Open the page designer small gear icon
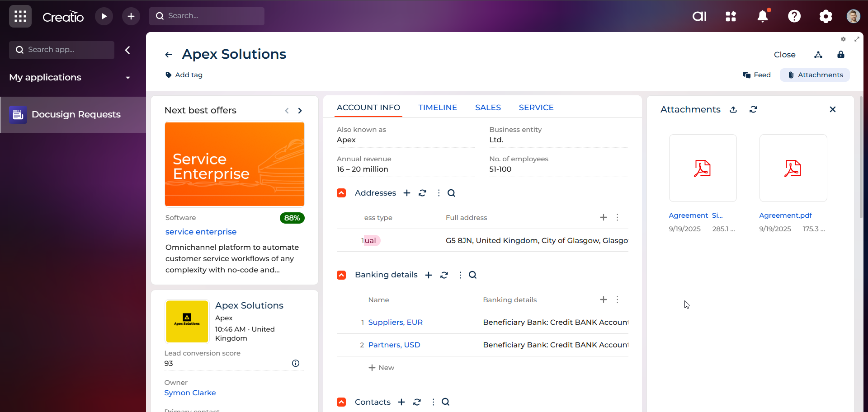 843,39
